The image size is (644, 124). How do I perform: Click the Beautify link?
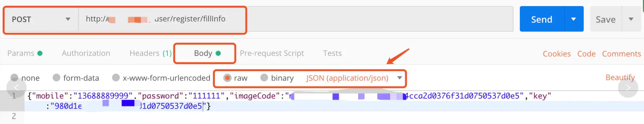click(620, 77)
